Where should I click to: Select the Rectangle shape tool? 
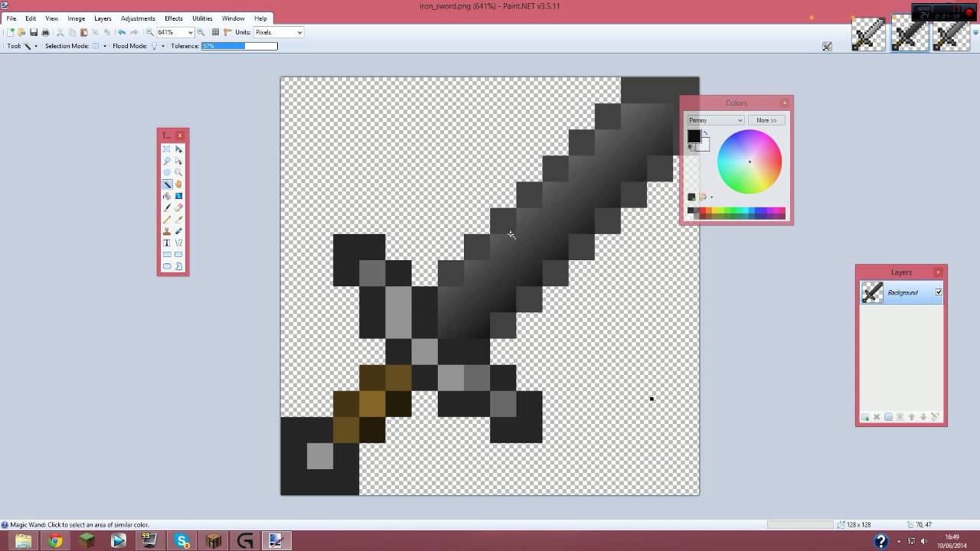(167, 254)
